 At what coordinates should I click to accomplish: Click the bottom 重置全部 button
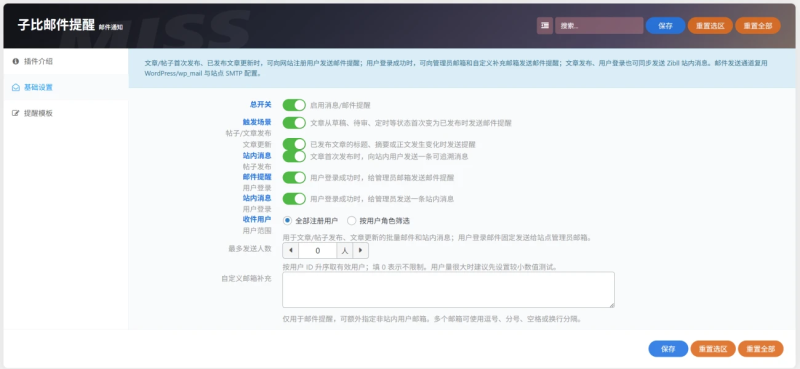point(760,349)
